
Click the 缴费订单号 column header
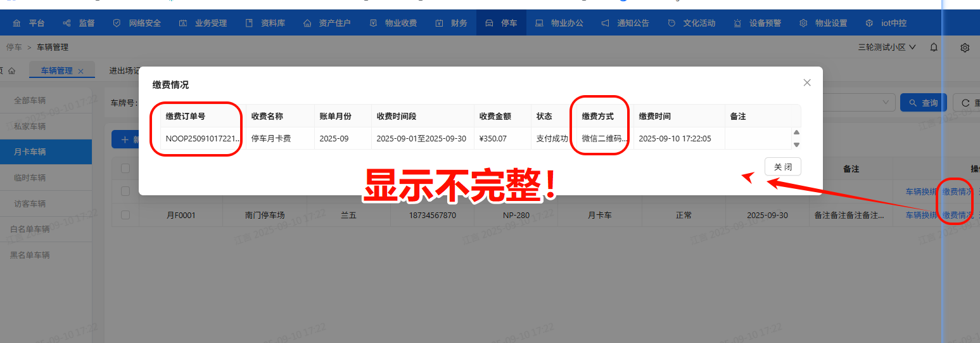[x=186, y=116]
